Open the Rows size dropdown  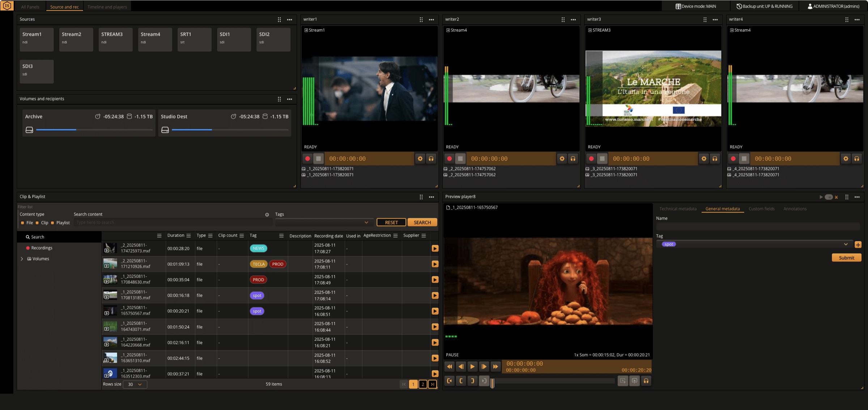[135, 384]
